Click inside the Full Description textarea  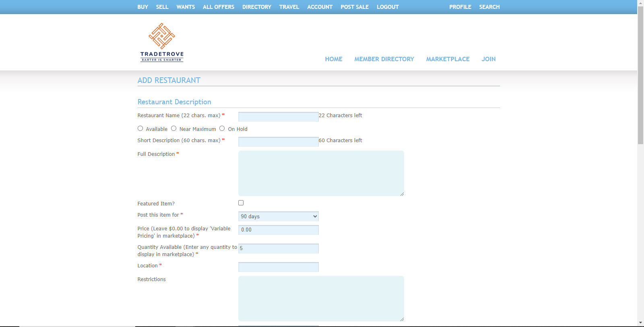321,173
